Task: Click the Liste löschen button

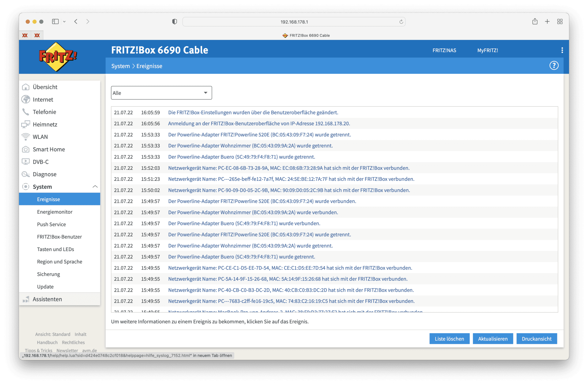Action: (449, 339)
